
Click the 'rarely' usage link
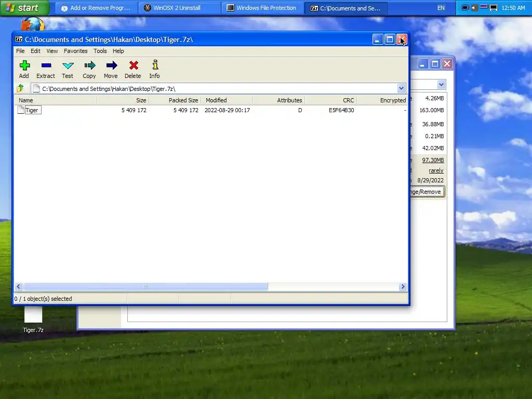(x=436, y=170)
